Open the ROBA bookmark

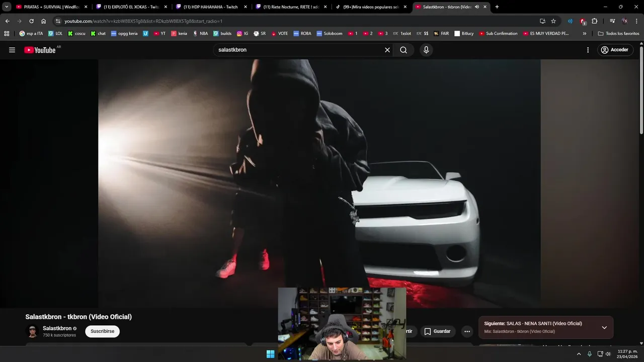tap(302, 34)
